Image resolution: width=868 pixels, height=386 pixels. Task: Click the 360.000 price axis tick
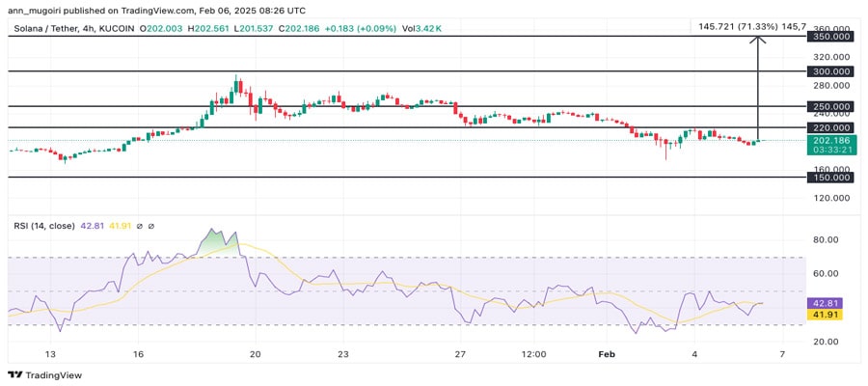point(831,29)
